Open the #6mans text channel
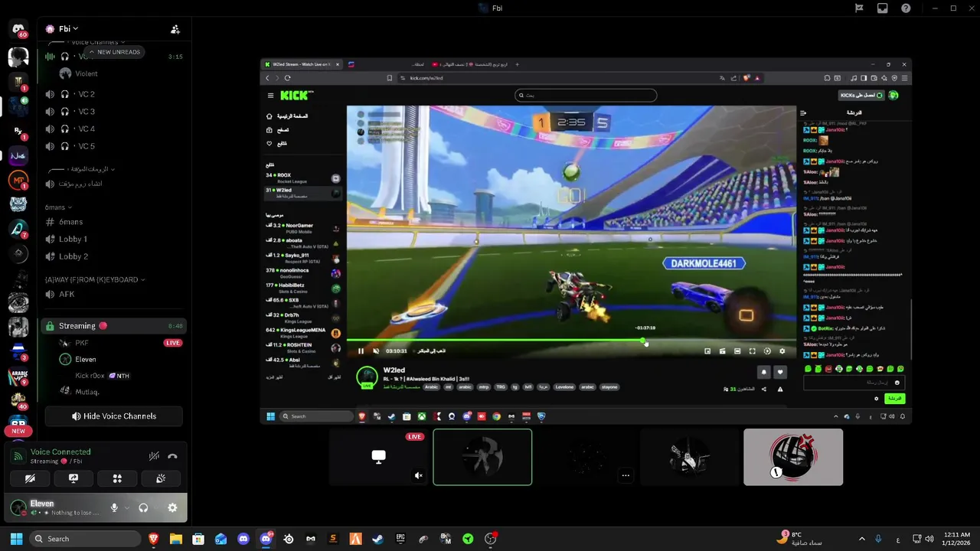980x551 pixels. click(113, 222)
